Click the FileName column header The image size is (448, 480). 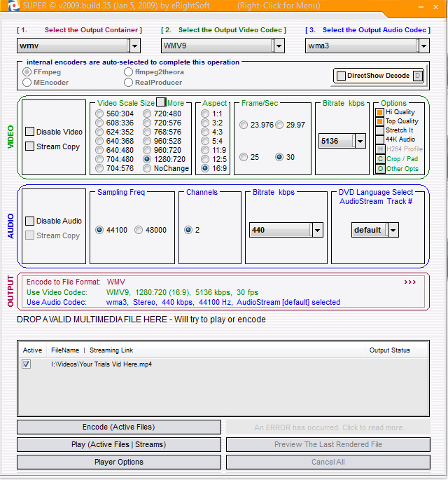(65, 350)
